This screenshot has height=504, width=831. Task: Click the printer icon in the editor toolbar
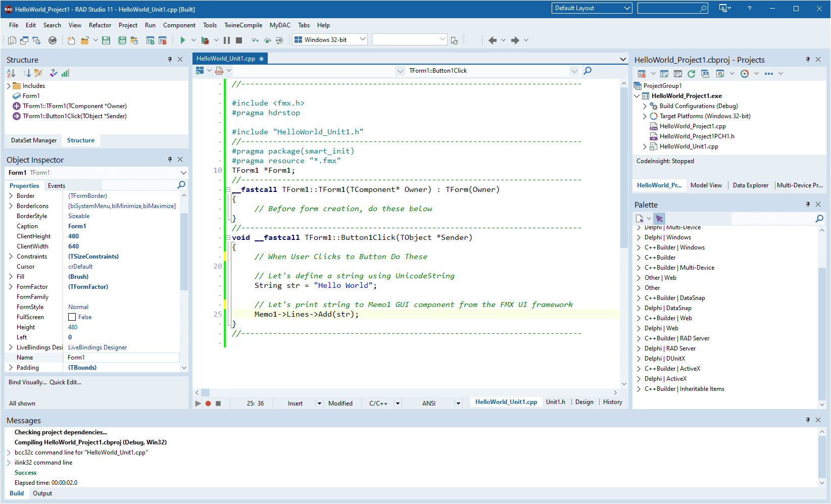point(219,71)
